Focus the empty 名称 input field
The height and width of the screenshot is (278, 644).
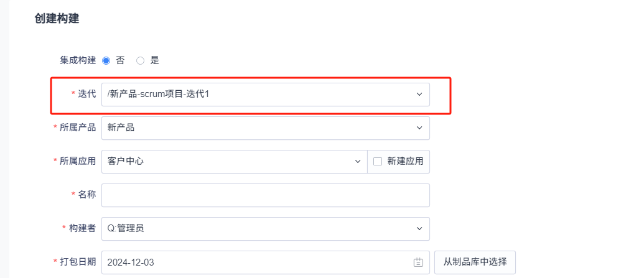point(265,195)
